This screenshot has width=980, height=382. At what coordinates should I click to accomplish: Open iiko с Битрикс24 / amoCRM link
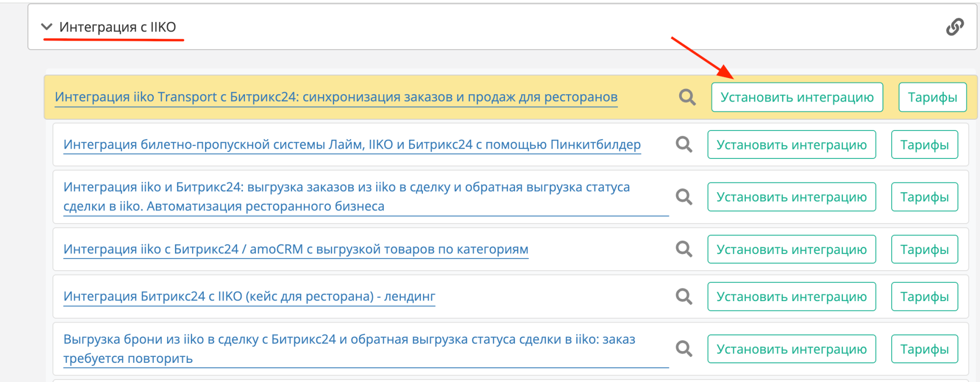click(x=295, y=249)
